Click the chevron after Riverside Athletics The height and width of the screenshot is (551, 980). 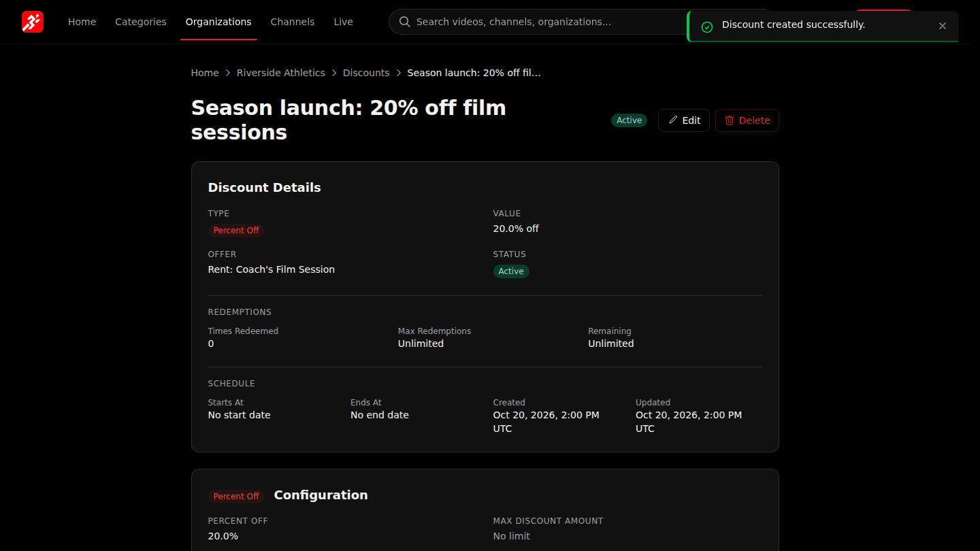334,73
